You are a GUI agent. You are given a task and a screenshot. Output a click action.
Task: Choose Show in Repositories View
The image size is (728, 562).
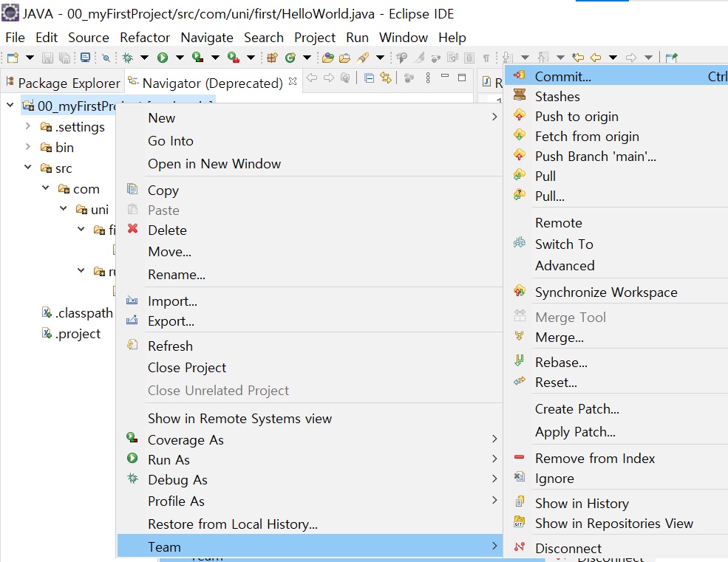[616, 523]
